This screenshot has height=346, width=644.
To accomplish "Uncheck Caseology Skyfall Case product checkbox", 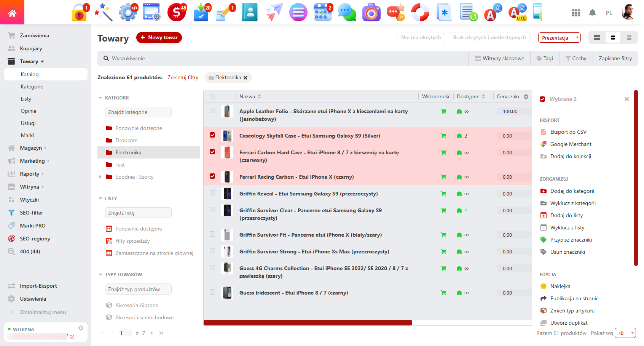I will [x=212, y=135].
